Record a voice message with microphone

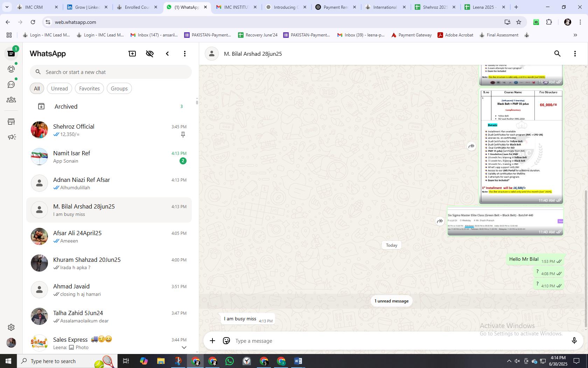[x=574, y=341]
